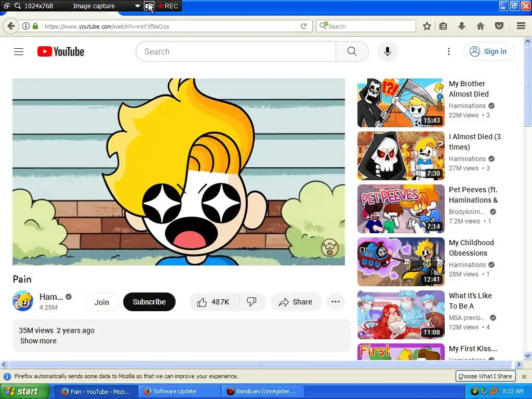The width and height of the screenshot is (532, 399).
Task: Click horizontal scrollbar left arrow
Action: pos(4,365)
